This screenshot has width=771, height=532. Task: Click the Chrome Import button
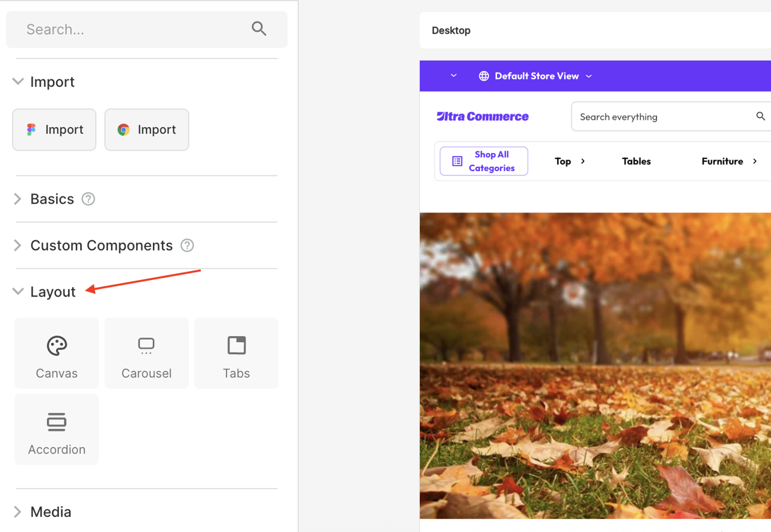tap(146, 130)
